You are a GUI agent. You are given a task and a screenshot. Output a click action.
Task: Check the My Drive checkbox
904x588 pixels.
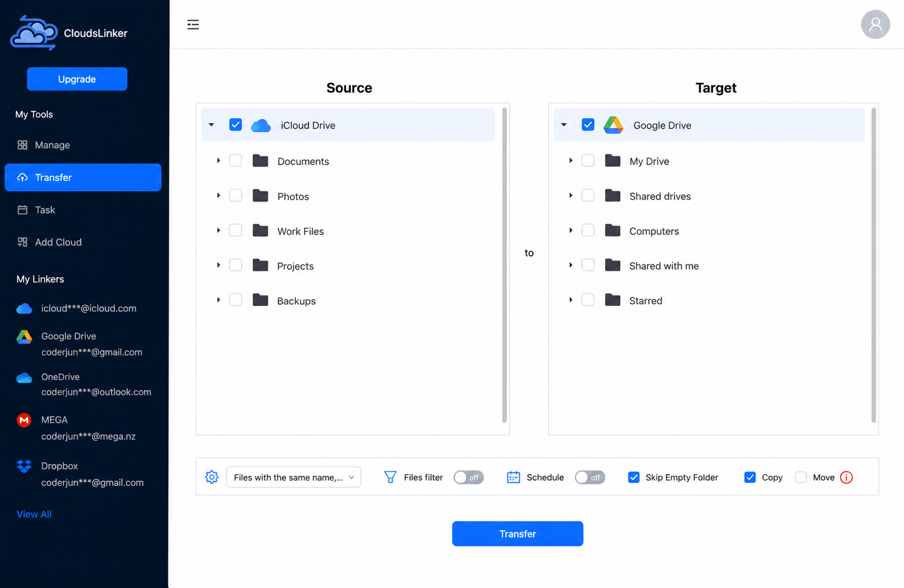(588, 161)
